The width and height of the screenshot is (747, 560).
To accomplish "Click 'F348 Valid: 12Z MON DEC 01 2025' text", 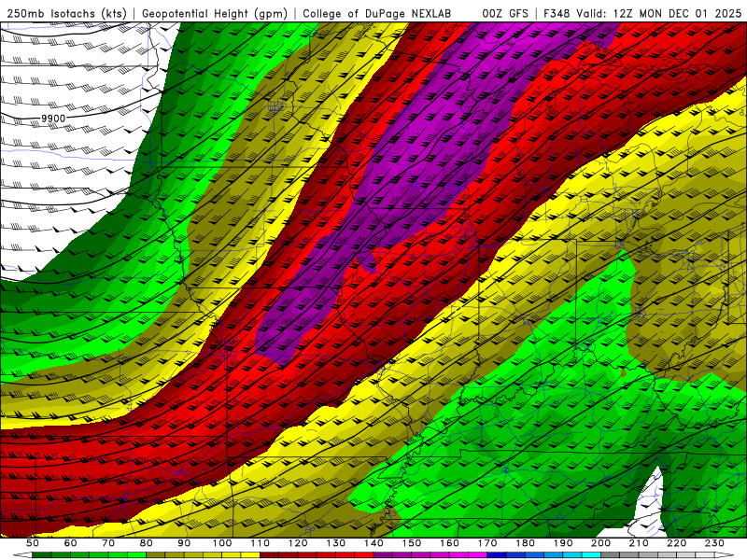I will point(642,14).
